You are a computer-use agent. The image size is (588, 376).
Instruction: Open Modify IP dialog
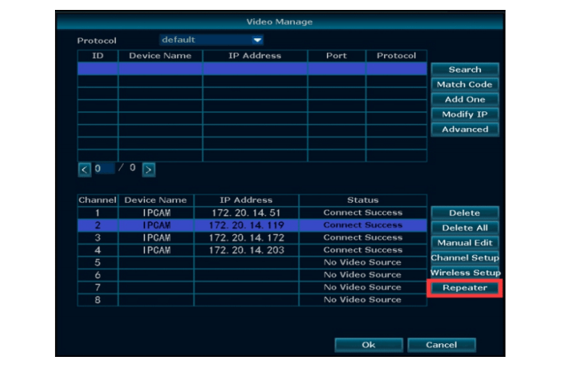pos(464,114)
